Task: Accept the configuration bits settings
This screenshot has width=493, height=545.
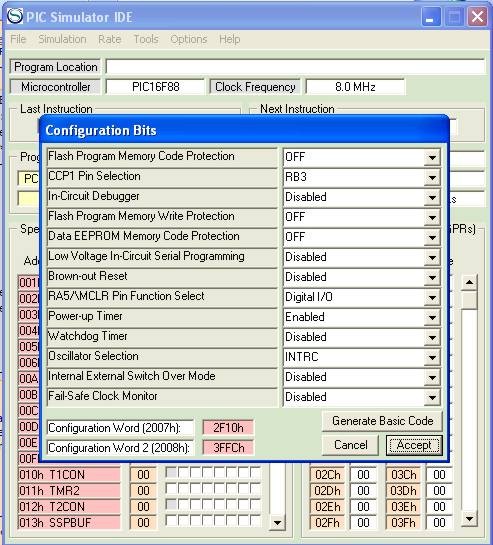Action: click(414, 445)
